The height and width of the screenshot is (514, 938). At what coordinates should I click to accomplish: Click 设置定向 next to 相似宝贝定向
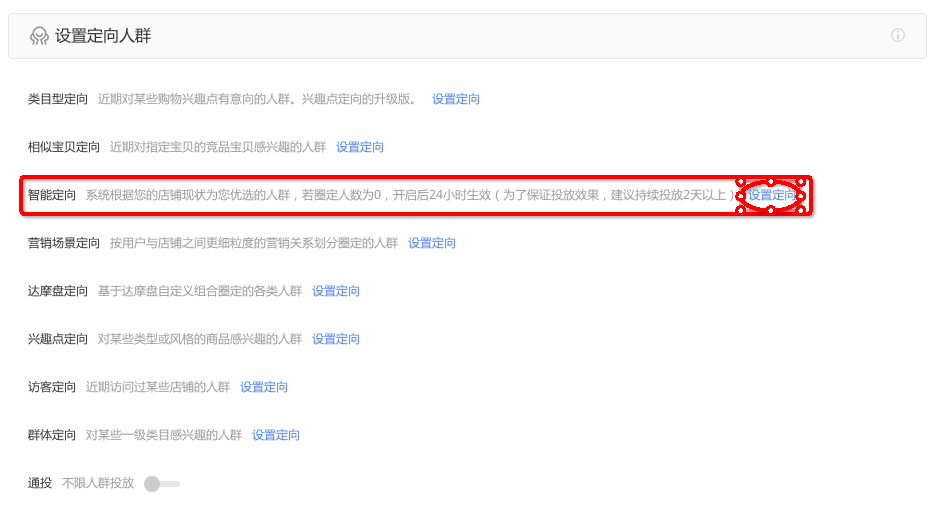[x=360, y=147]
